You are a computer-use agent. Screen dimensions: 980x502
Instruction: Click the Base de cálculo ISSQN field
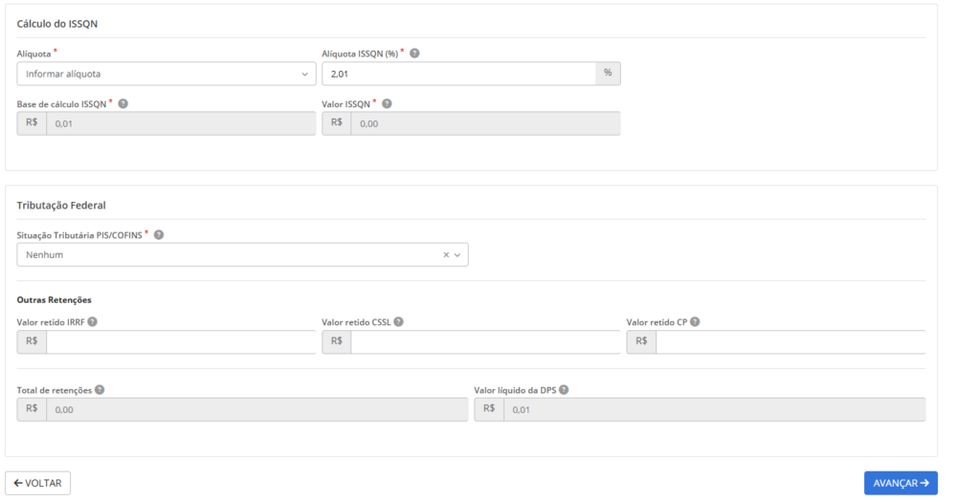[181, 123]
